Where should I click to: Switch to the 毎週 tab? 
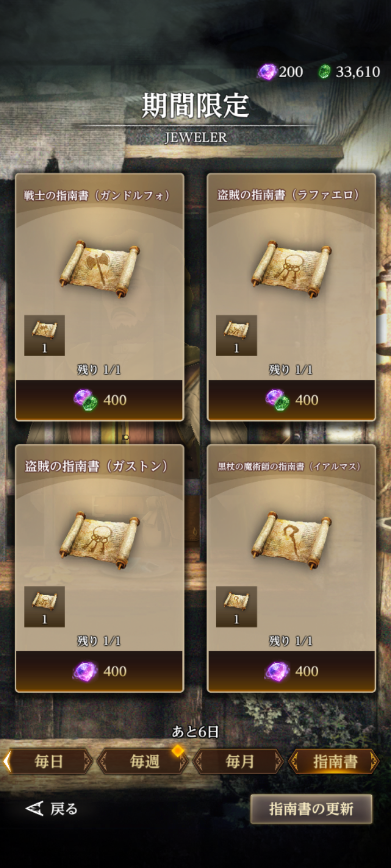(144, 761)
